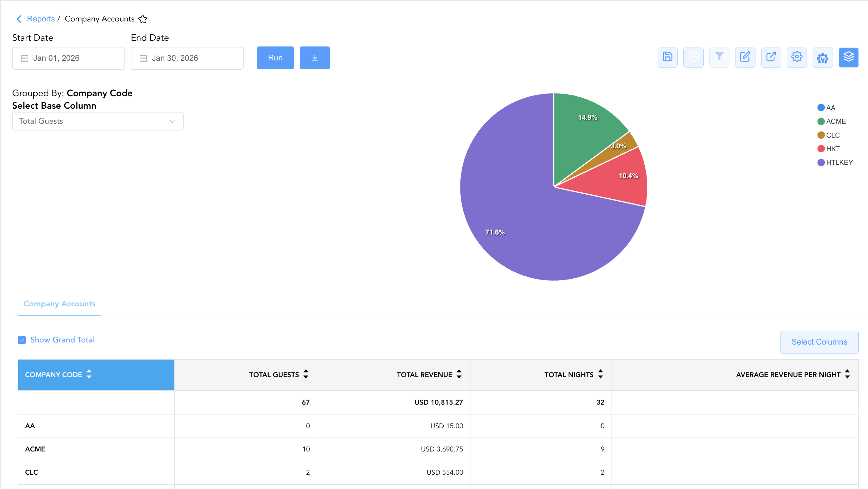
Task: Click the AA row company code
Action: pos(30,426)
